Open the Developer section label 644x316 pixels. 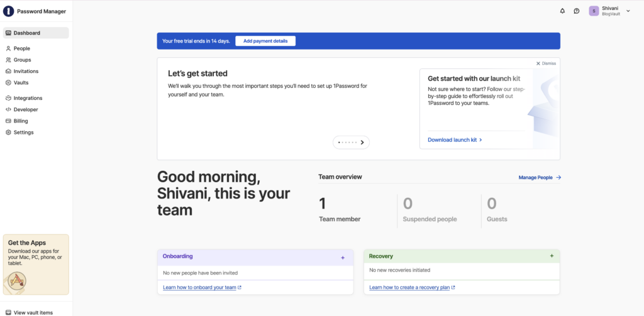point(26,109)
